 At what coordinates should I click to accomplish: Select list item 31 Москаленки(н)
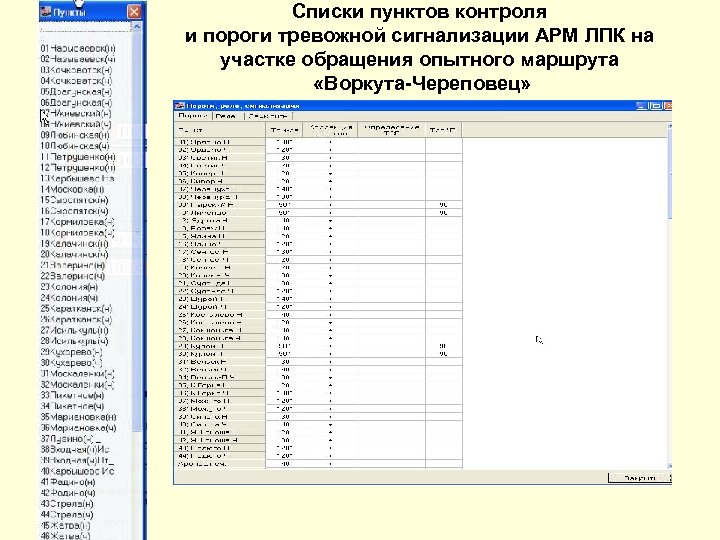tap(78, 374)
